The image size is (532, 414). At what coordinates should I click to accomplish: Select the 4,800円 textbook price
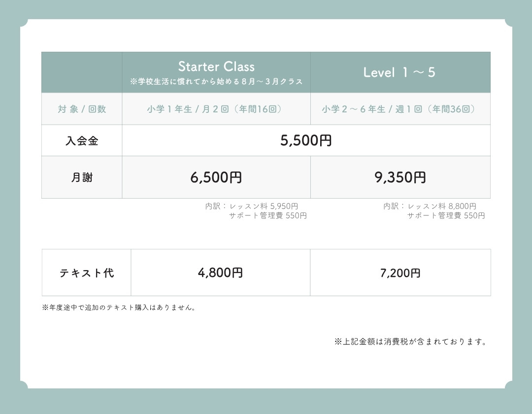pyautogui.click(x=220, y=273)
